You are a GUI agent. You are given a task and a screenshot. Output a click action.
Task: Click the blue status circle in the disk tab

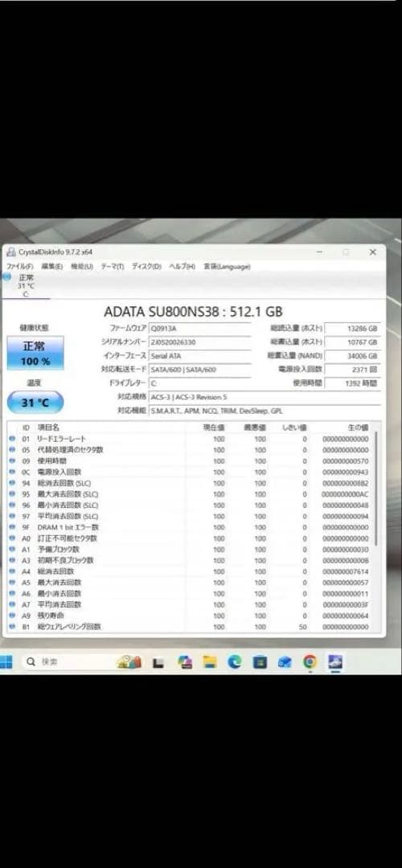click(6, 276)
